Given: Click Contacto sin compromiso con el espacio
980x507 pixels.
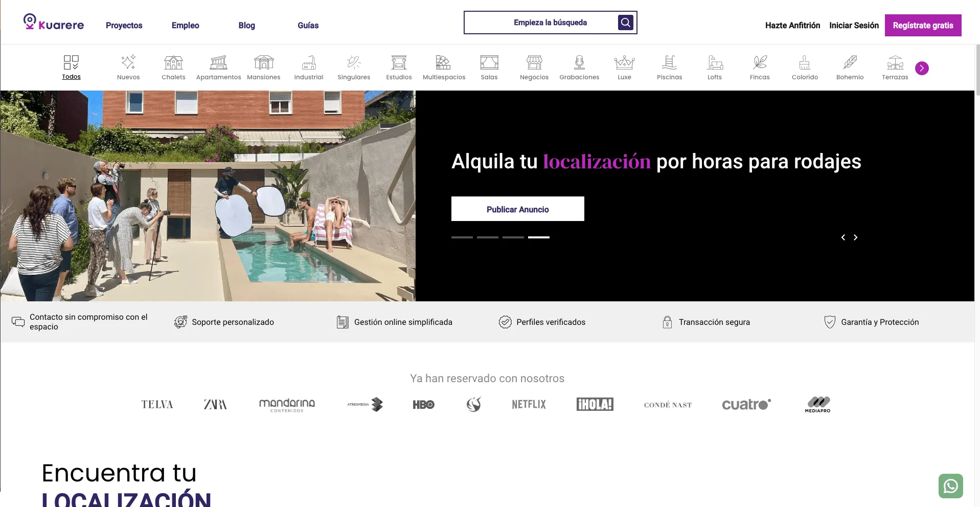Looking at the screenshot, I should pyautogui.click(x=88, y=322).
